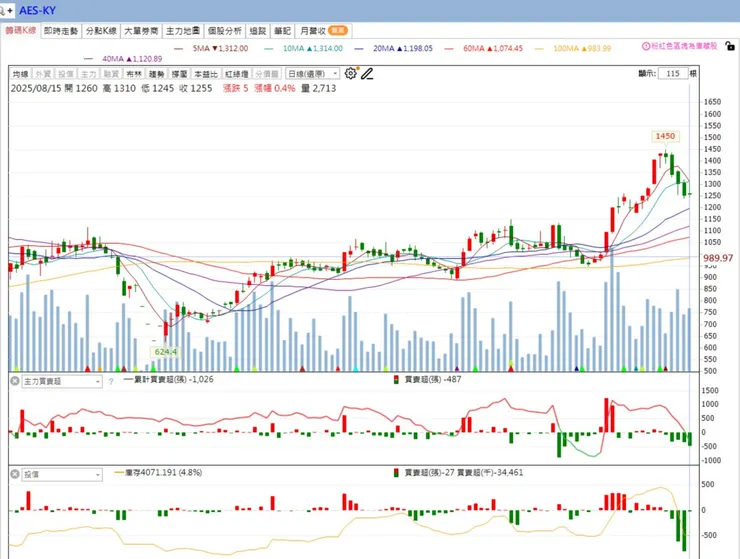The image size is (740, 559).
Task: Click the orange triangle event marker
Action: pos(100,368)
